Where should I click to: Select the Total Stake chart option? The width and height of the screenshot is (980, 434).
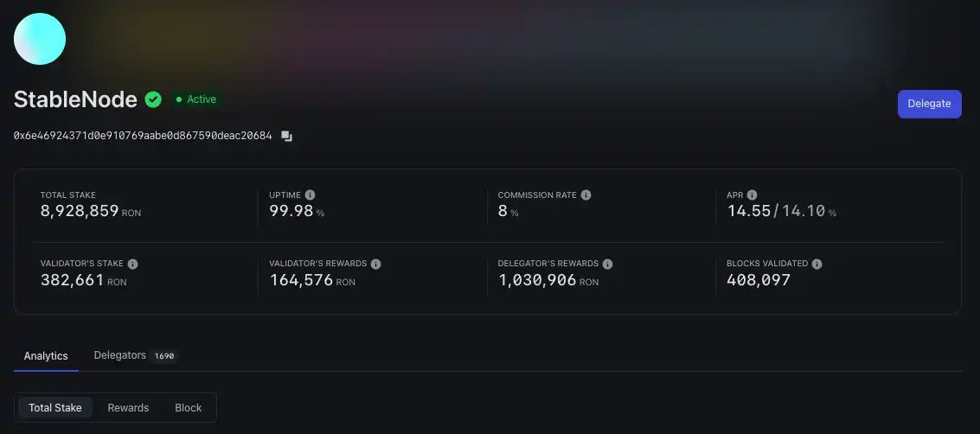(x=55, y=408)
